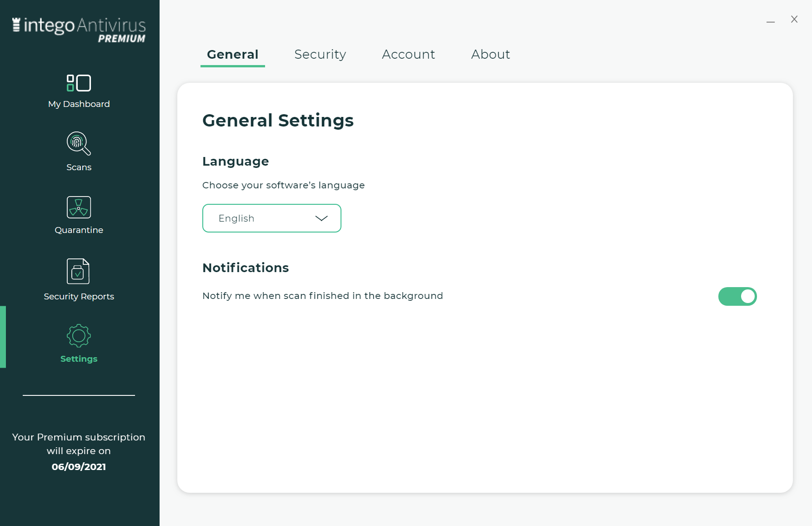812x526 pixels.
Task: Expand language list using chevron arrow
Action: tap(321, 218)
